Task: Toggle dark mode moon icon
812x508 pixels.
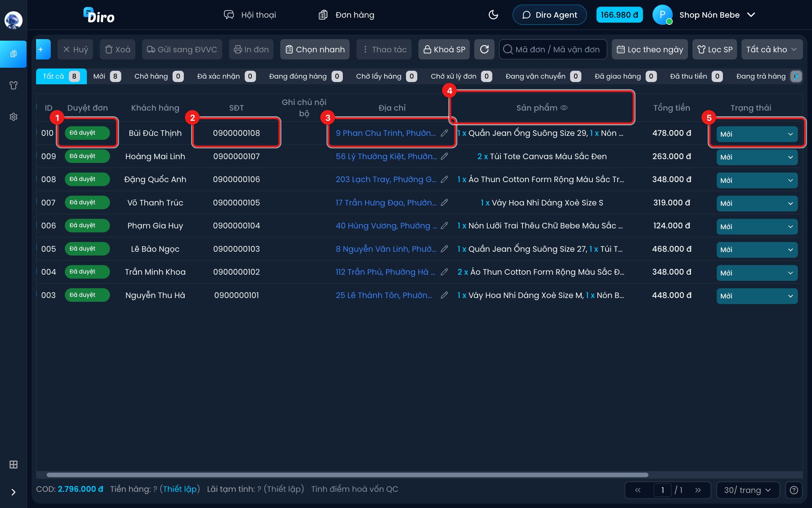Action: 493,15
